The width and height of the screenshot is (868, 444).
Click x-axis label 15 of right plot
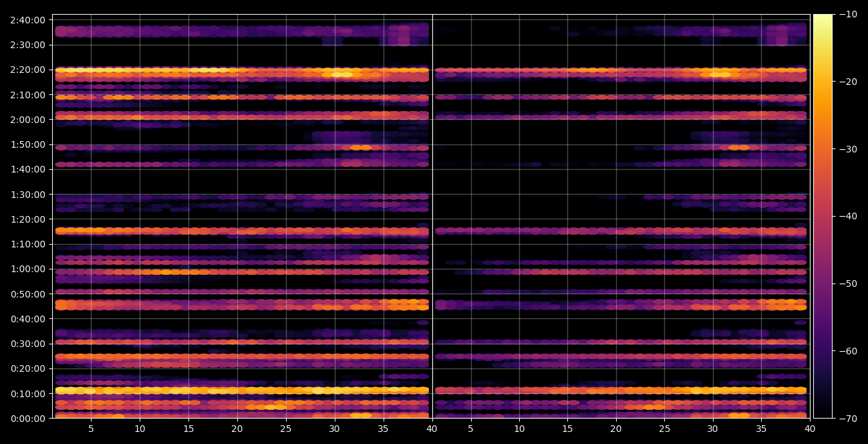tap(567, 429)
